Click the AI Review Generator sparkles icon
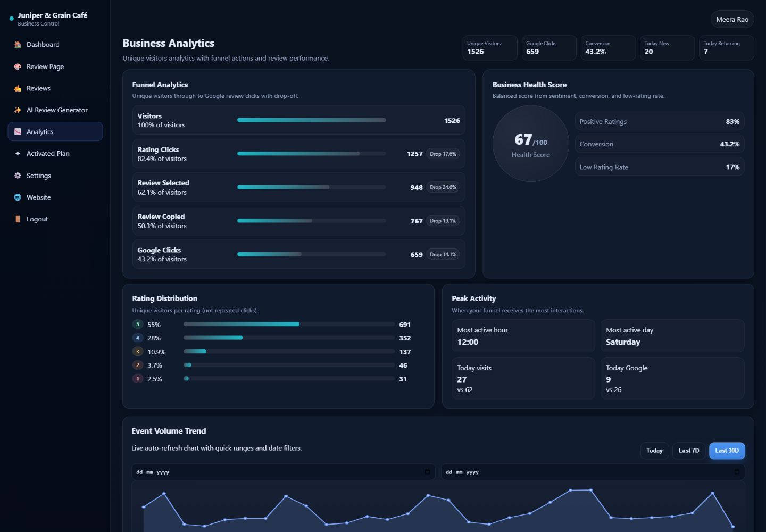The width and height of the screenshot is (766, 532). click(18, 110)
